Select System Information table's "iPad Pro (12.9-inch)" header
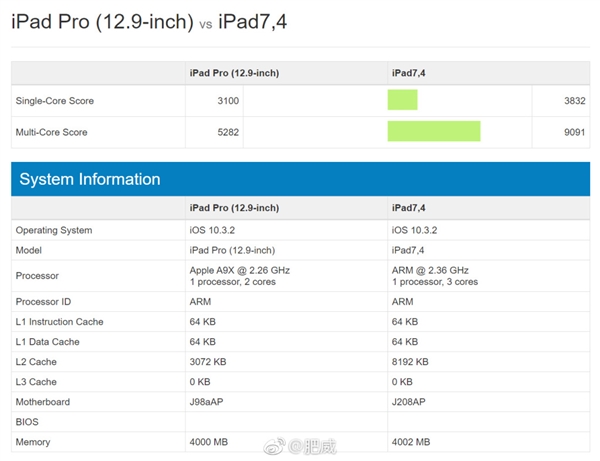 click(x=234, y=208)
